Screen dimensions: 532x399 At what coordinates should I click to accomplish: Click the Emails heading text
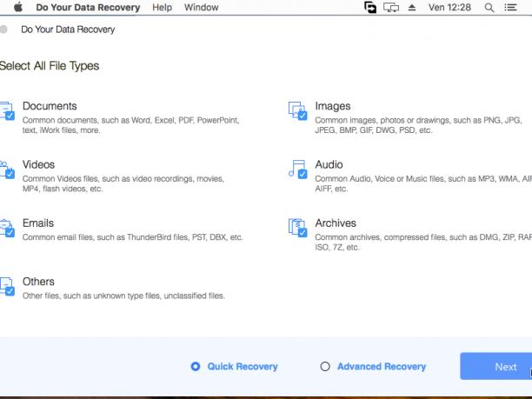point(38,223)
